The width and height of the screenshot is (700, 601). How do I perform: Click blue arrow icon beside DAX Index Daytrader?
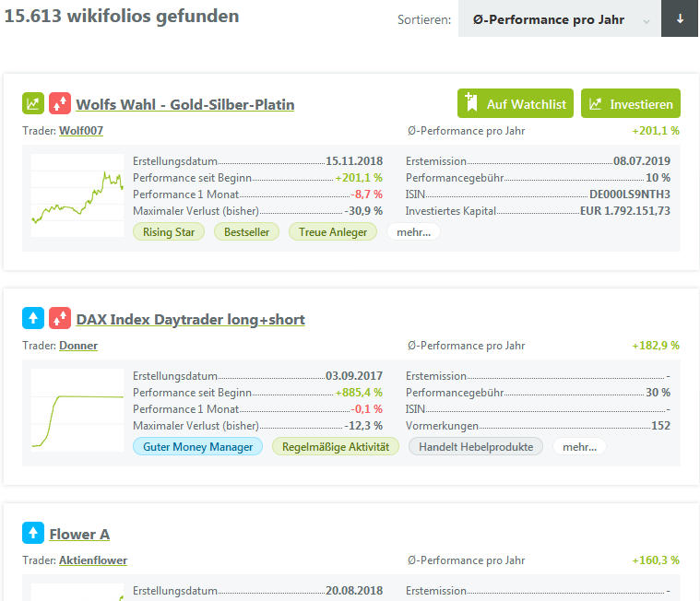pyautogui.click(x=33, y=319)
